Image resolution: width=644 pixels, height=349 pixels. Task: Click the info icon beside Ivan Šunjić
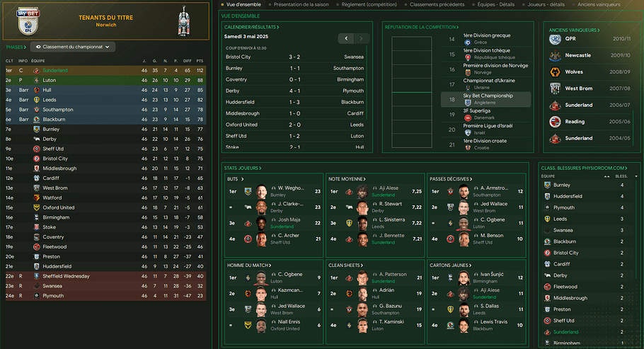pos(476,274)
